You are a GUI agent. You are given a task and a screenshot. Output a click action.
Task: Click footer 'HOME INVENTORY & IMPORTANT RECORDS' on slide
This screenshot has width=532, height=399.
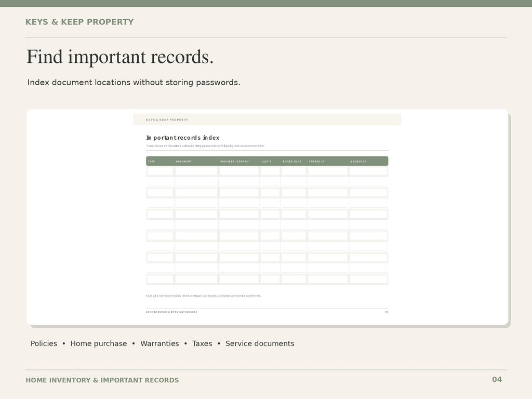(102, 380)
